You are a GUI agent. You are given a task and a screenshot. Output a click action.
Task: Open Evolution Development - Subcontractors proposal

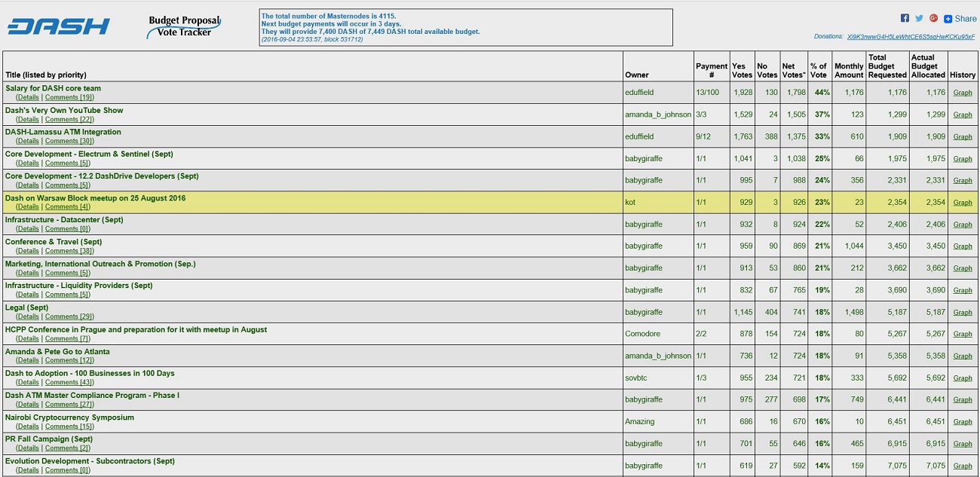pyautogui.click(x=90, y=460)
